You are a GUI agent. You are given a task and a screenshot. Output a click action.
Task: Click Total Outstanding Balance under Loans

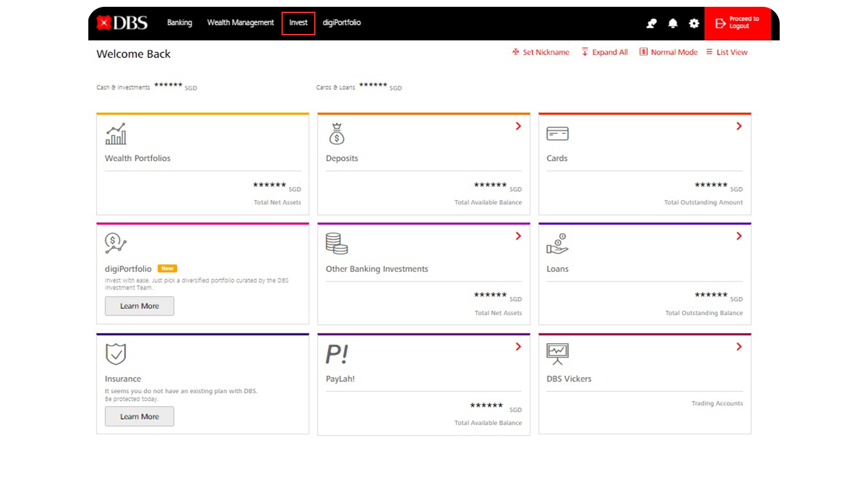pos(704,313)
